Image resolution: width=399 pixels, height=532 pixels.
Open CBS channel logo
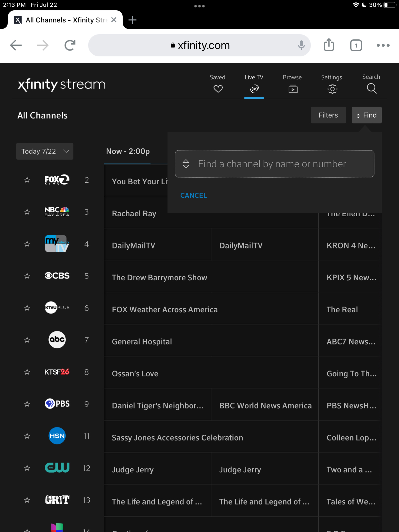click(57, 276)
